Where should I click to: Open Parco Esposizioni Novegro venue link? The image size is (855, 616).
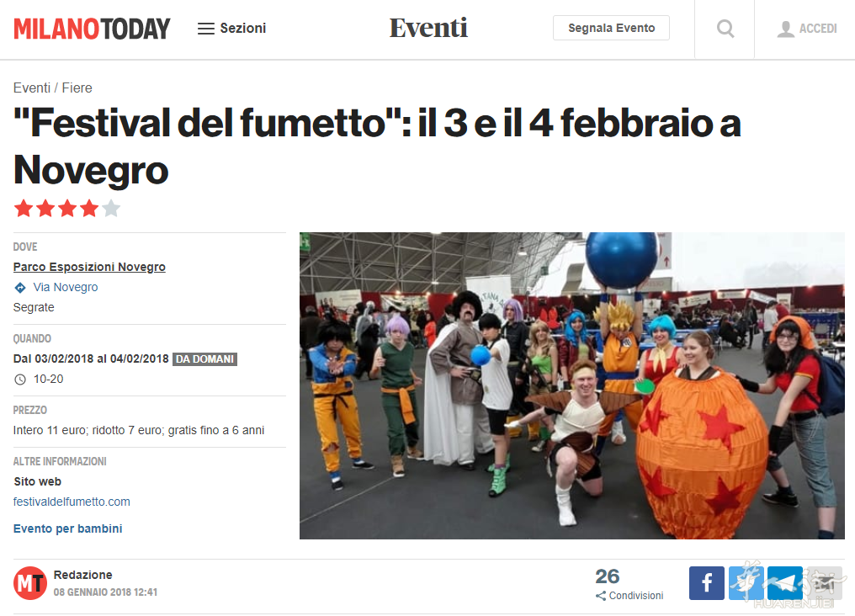pyautogui.click(x=89, y=267)
